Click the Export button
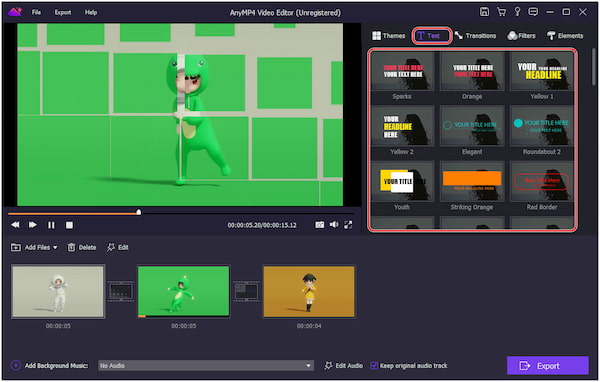This screenshot has height=382, width=600. 548,366
